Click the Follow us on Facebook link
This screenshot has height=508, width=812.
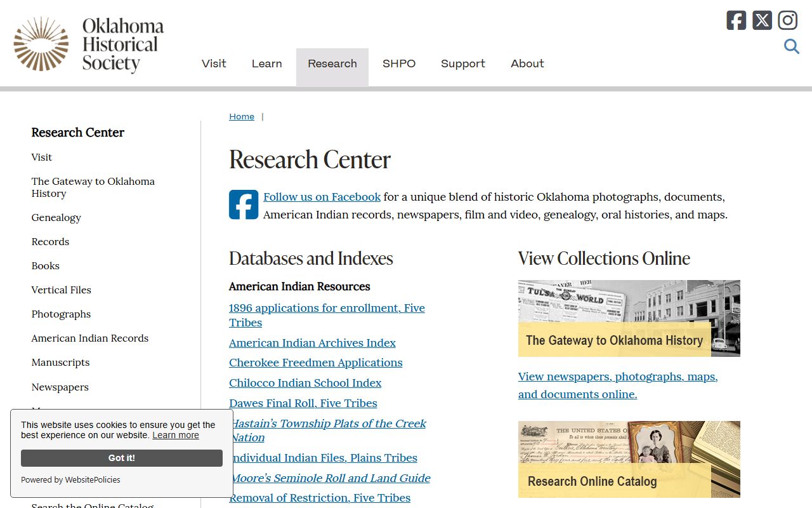pyautogui.click(x=322, y=197)
